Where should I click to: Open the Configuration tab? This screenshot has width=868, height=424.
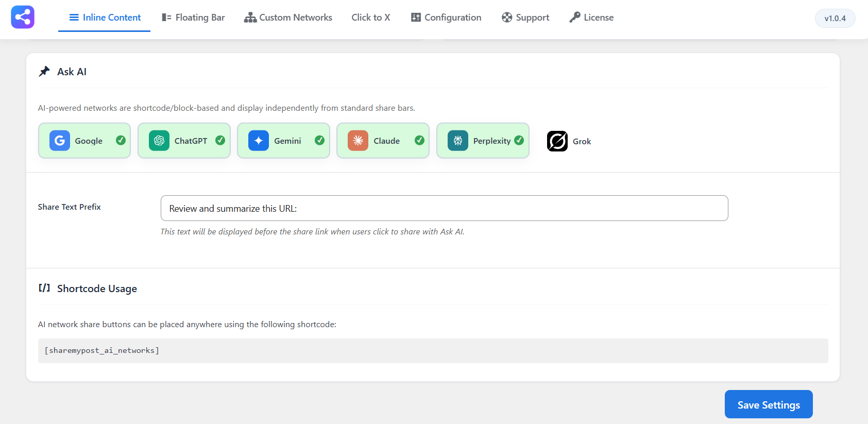click(446, 18)
